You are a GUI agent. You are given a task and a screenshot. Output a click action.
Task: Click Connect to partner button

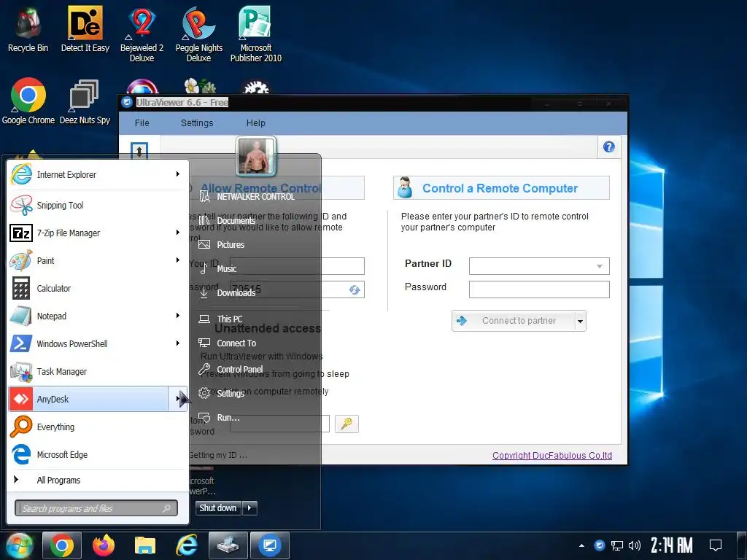514,321
